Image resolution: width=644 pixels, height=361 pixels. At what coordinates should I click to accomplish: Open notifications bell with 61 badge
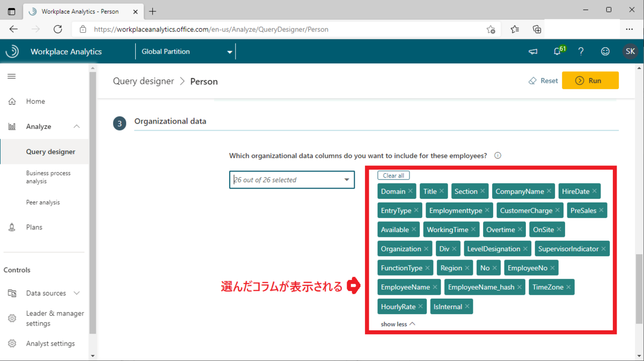point(558,51)
